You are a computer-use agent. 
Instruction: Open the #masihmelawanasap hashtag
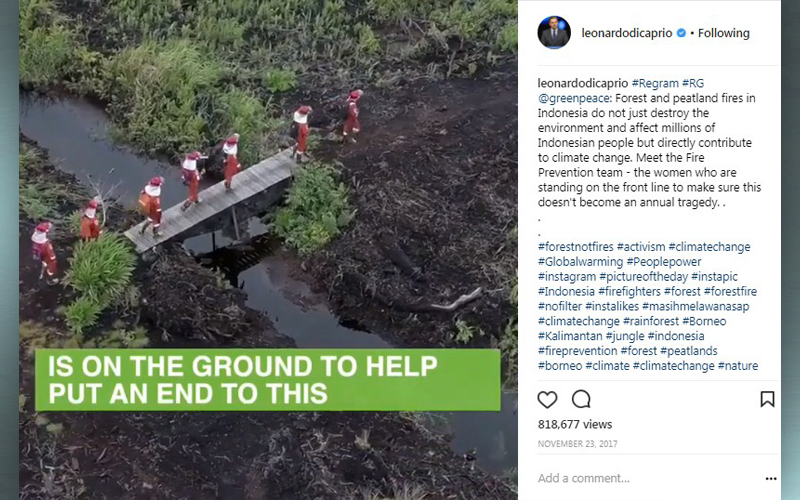(x=695, y=307)
